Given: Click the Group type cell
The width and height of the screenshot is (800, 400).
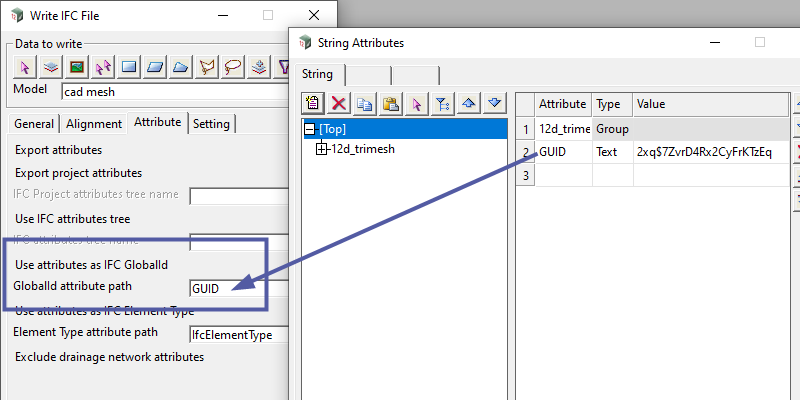Looking at the screenshot, I should pyautogui.click(x=612, y=129).
